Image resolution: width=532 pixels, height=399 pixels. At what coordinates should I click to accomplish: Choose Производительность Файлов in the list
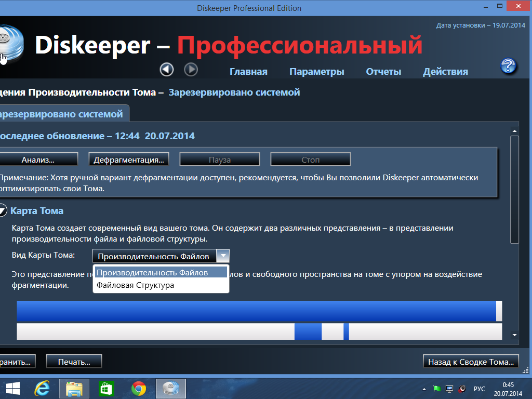pos(161,272)
